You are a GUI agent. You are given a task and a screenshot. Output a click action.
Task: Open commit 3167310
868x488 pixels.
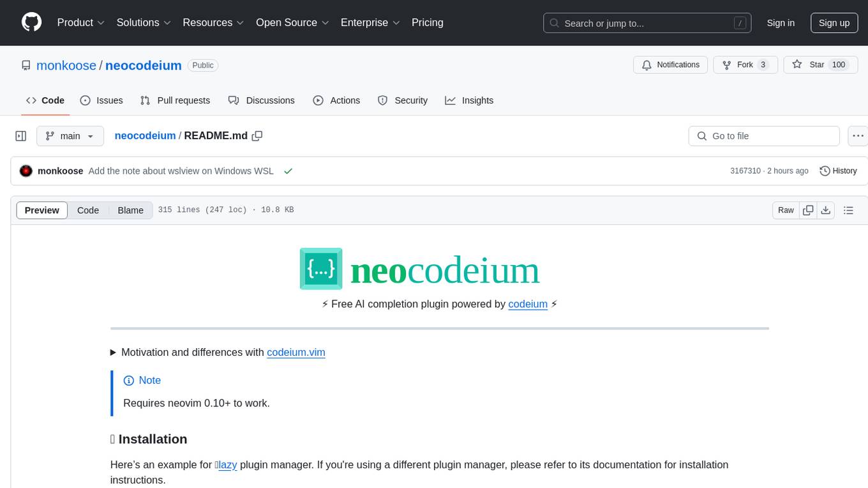click(745, 171)
